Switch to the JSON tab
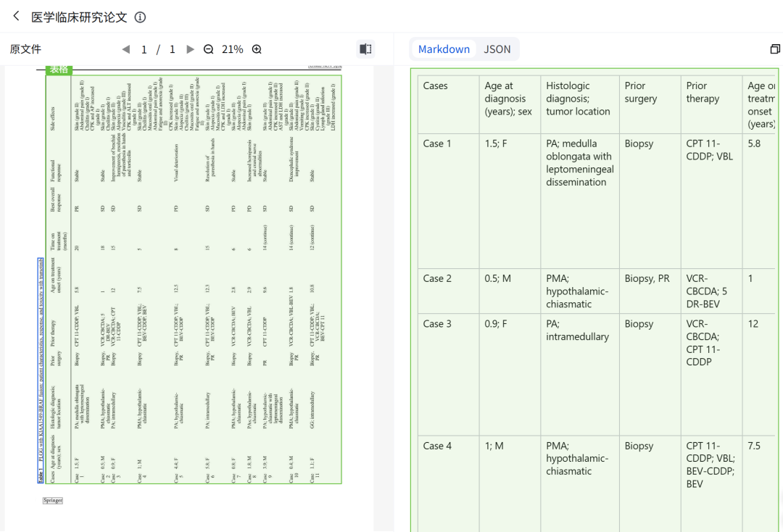The height and width of the screenshot is (532, 783). tap(497, 49)
